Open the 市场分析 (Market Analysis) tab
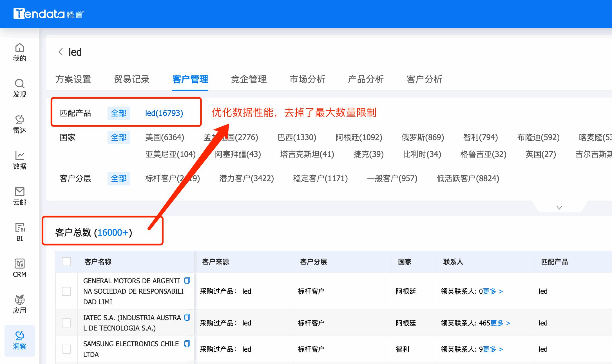 tap(307, 80)
